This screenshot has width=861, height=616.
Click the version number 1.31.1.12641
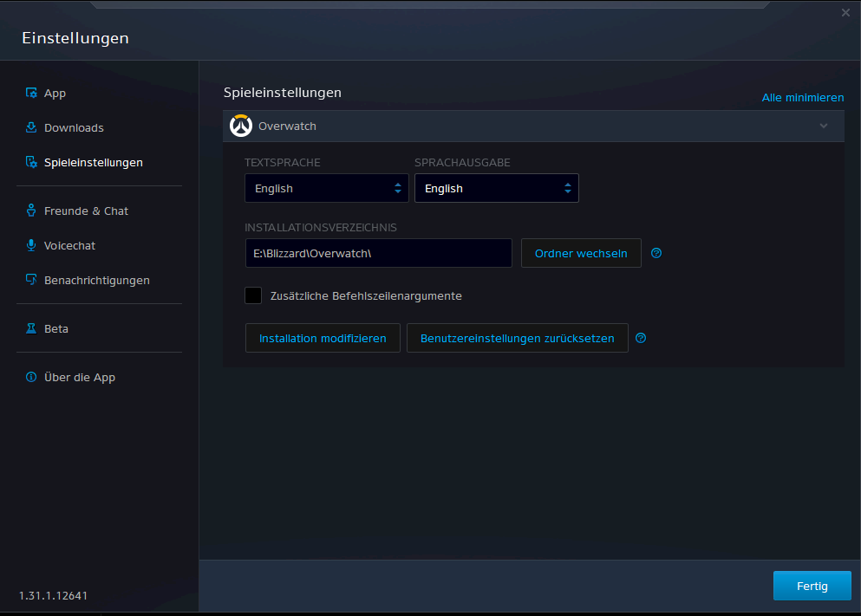pos(53,596)
